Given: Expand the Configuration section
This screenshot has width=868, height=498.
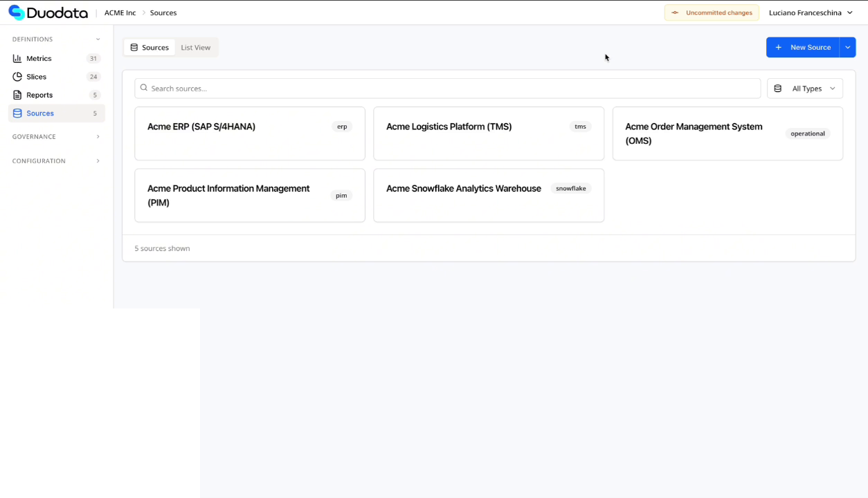Looking at the screenshot, I should click(x=98, y=161).
